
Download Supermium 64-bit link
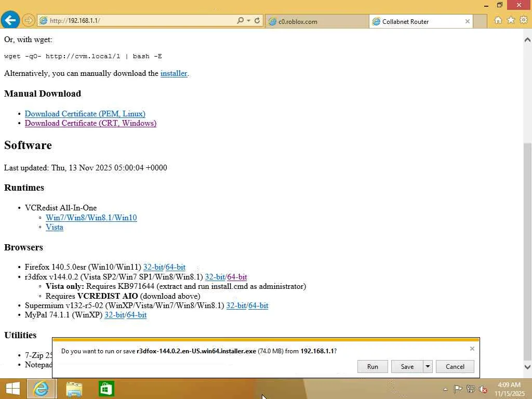coord(259,305)
